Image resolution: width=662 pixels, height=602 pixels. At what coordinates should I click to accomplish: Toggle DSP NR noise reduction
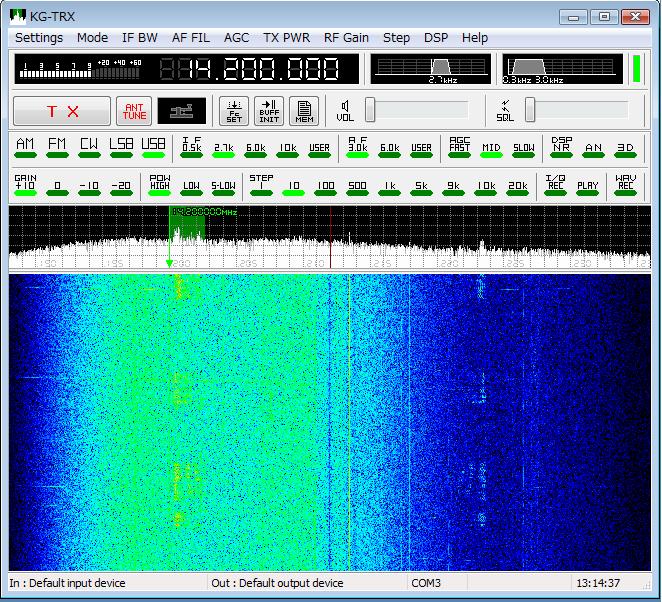click(561, 147)
